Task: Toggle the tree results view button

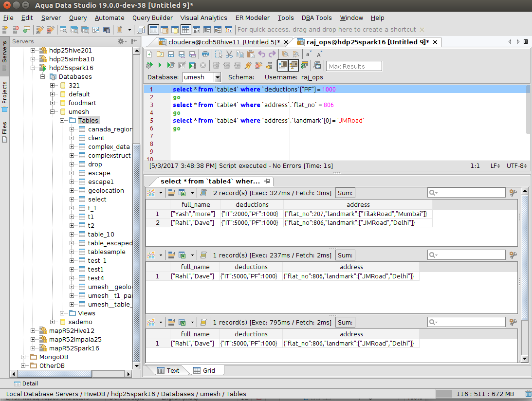Action: point(294,65)
